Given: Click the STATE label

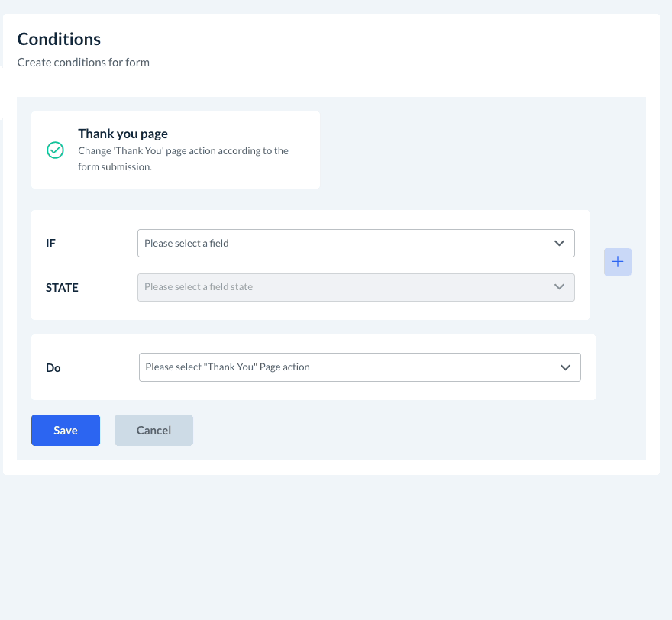Looking at the screenshot, I should (x=62, y=288).
